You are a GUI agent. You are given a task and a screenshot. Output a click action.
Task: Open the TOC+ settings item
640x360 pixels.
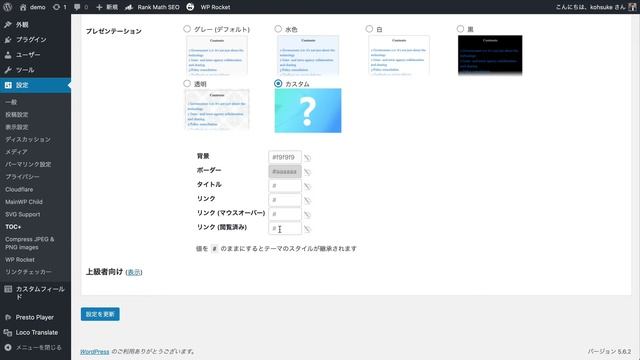tap(13, 227)
